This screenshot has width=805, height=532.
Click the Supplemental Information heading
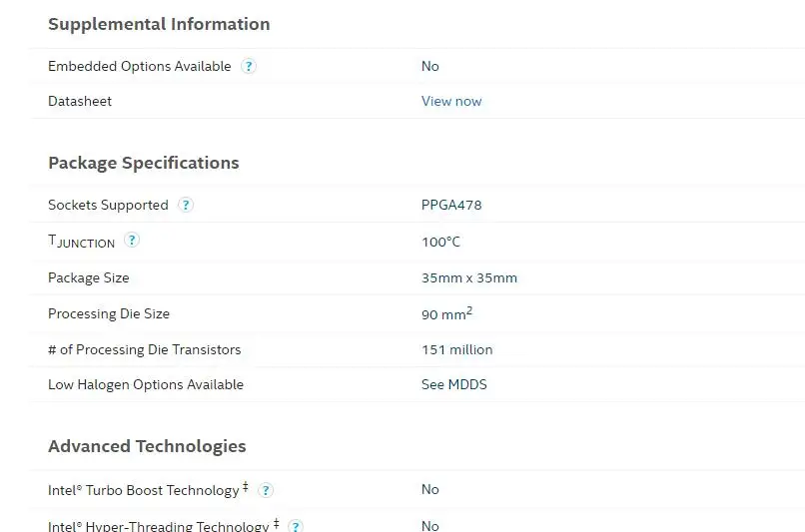(159, 24)
